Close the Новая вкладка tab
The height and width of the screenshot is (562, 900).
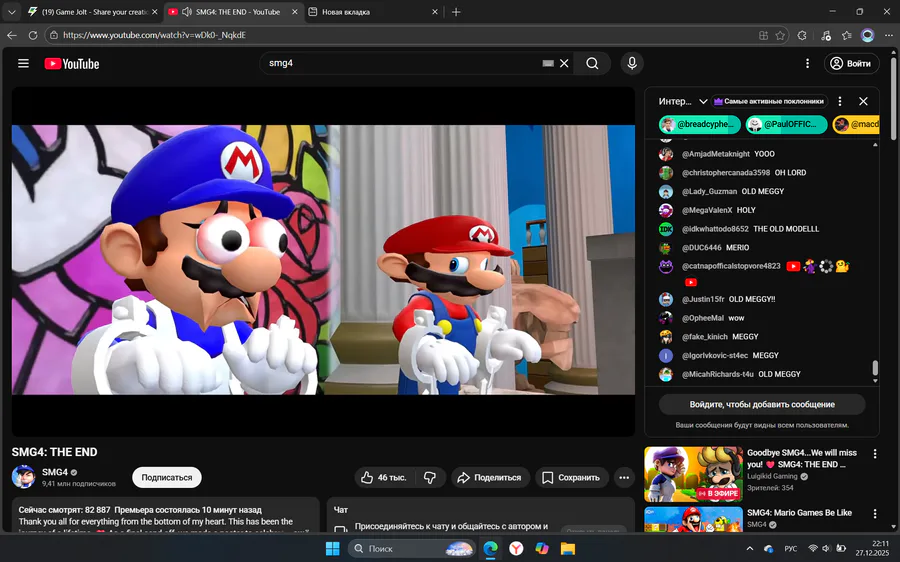pyautogui.click(x=435, y=11)
